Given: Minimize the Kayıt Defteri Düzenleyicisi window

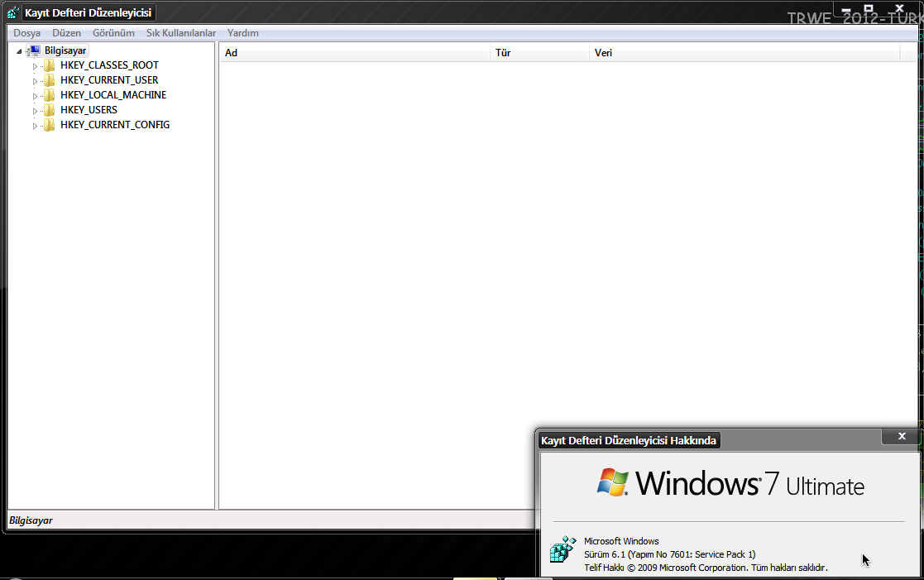Looking at the screenshot, I should coord(846,9).
